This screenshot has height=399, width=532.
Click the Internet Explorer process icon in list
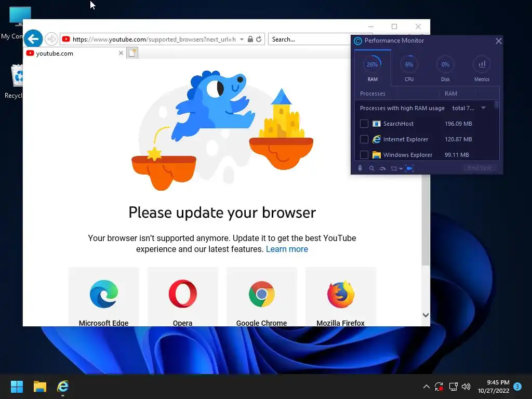coord(376,139)
